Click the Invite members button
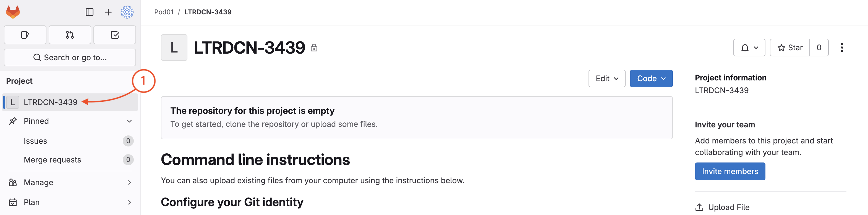Viewport: 868px width, 215px height. [730, 172]
